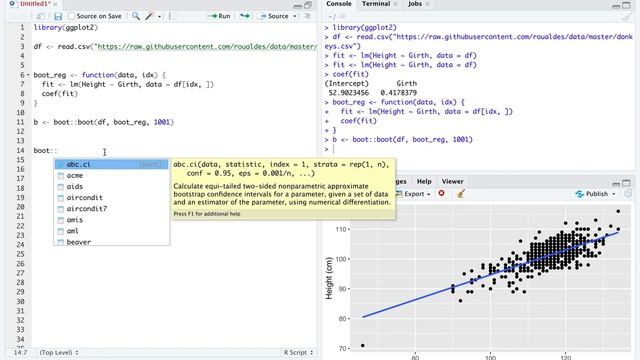Switch to the Jobs tab
Image resolution: width=640 pixels, height=360 pixels.
[415, 4]
